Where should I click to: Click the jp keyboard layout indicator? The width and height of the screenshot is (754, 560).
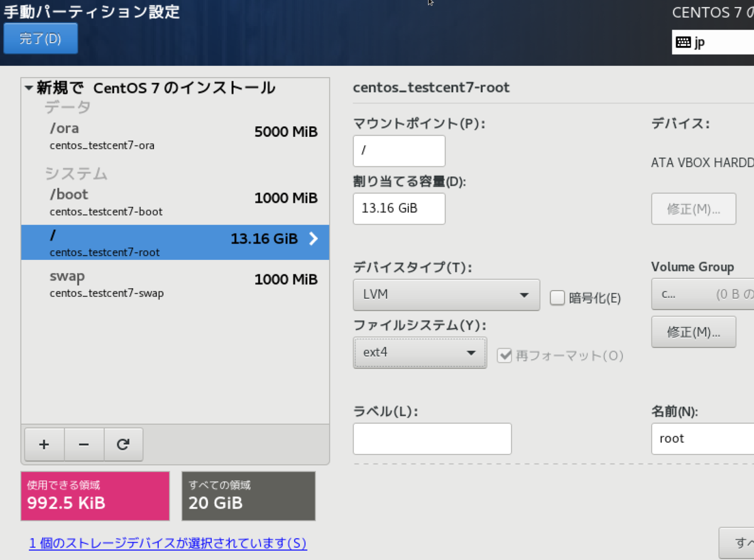[x=713, y=42]
